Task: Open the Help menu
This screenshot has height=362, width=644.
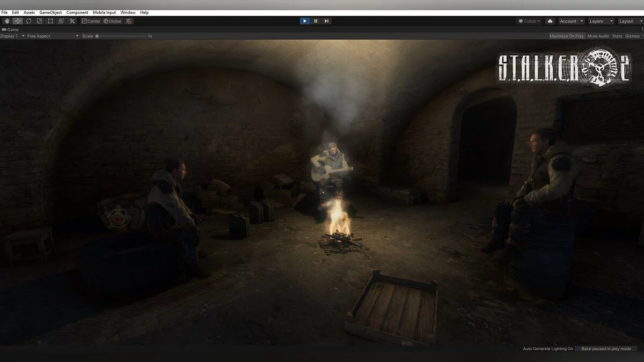Action: [144, 12]
